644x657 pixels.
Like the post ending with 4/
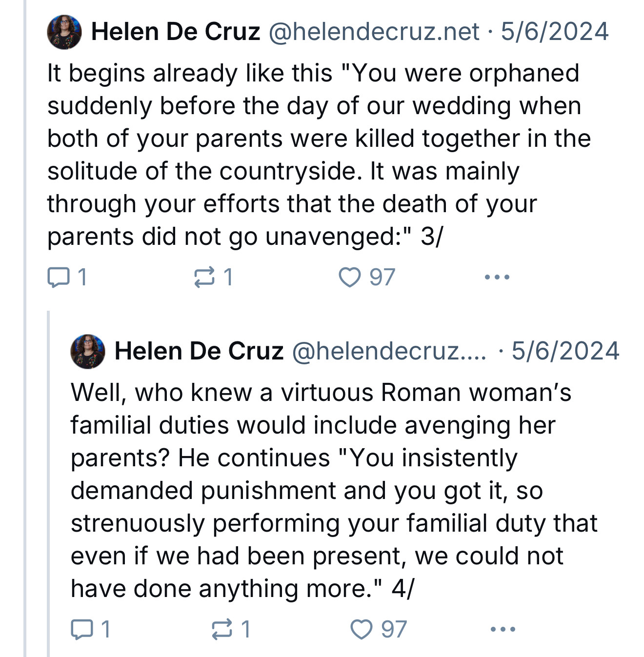[x=362, y=629]
